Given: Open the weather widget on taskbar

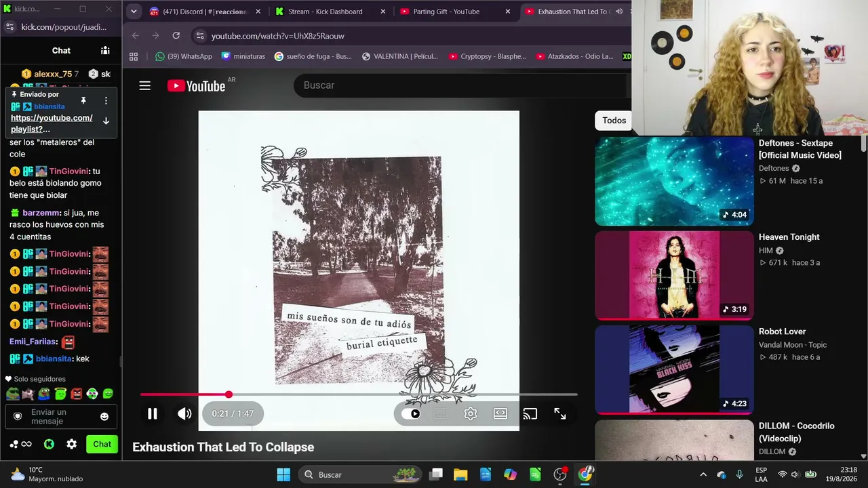Looking at the screenshot, I should 46,474.
